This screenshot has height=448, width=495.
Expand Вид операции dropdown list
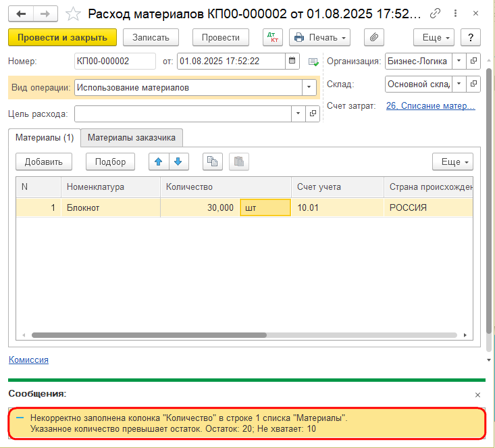click(x=309, y=87)
